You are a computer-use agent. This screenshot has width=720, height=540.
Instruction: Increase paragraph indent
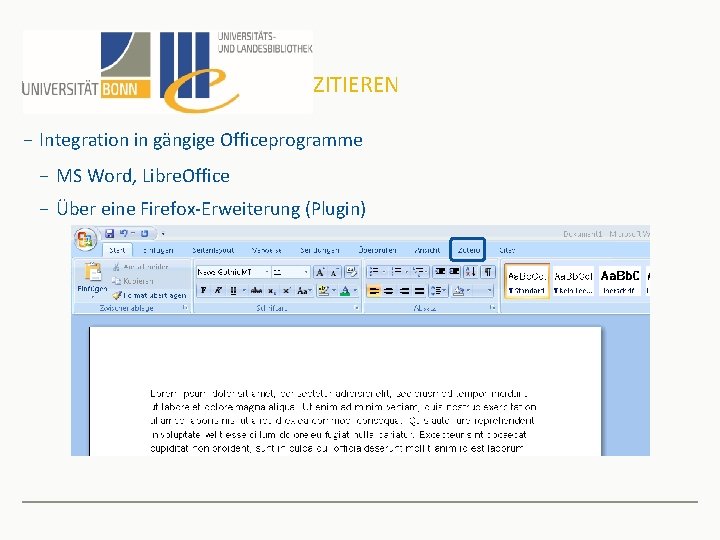click(455, 272)
